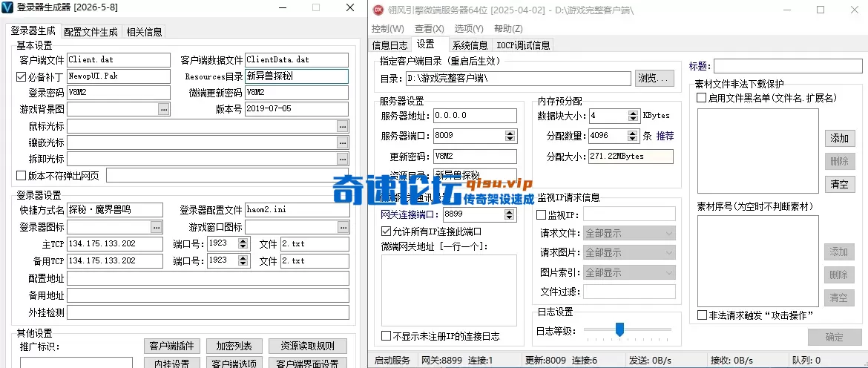Click the login generator window V icon
Viewport: 868px width, 368px height.
(7, 7)
